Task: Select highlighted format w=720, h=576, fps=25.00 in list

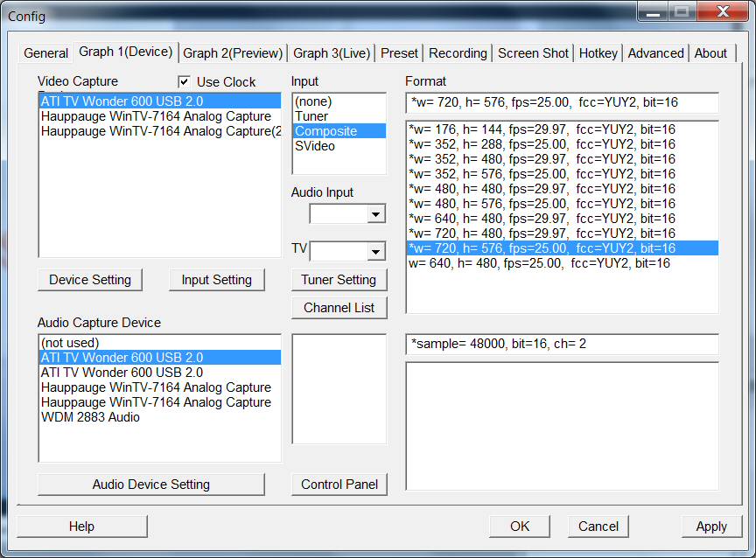Action: point(562,248)
